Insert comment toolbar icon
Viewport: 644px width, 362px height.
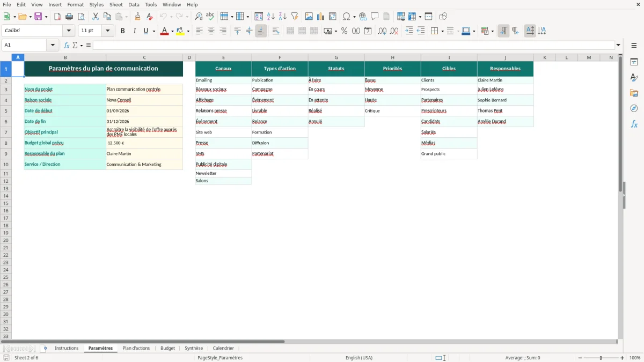point(375,17)
